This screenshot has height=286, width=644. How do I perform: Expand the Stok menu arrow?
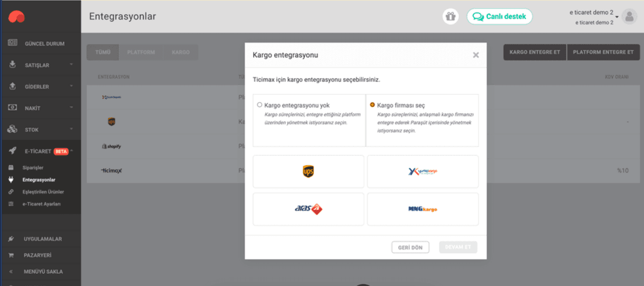(x=71, y=129)
